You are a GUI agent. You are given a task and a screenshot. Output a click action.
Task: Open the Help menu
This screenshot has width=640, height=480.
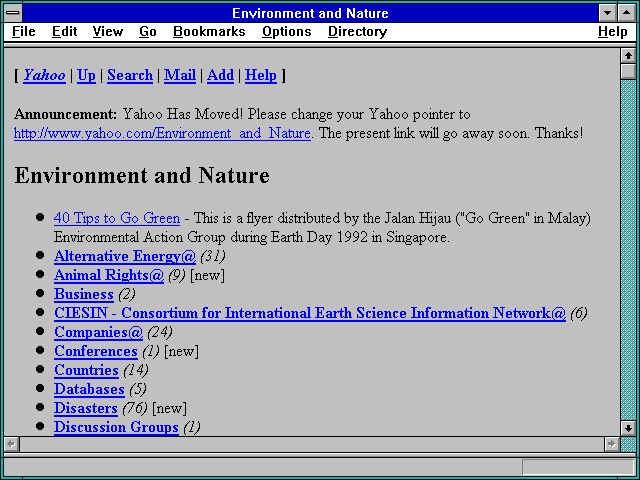click(613, 31)
